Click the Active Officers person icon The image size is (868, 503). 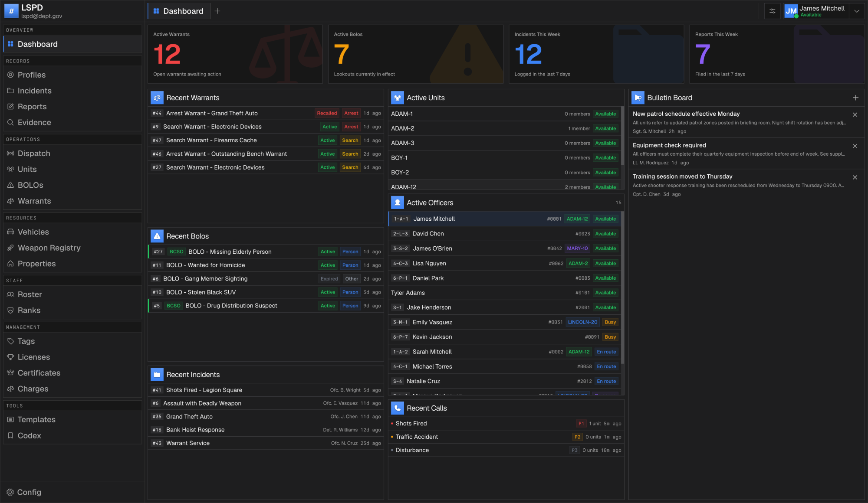pos(398,203)
